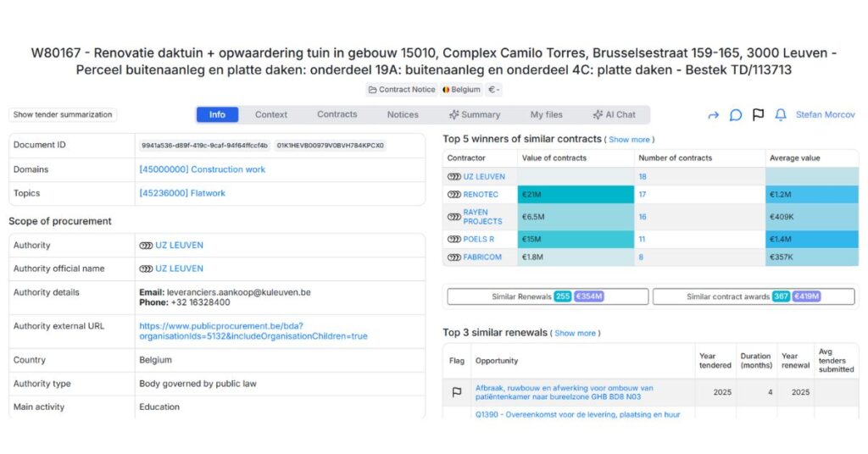
Task: Click the entity icon beside FABRICOM
Action: [454, 257]
